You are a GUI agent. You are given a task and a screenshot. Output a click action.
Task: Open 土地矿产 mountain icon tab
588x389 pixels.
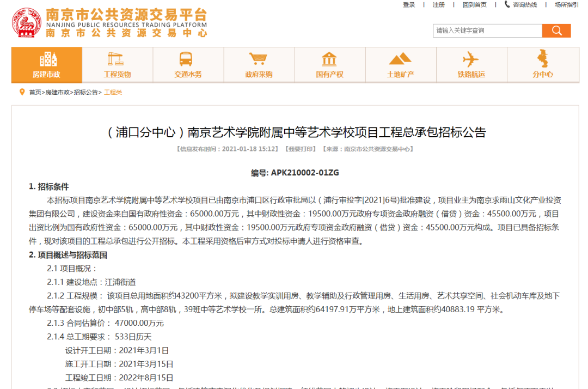coord(401,65)
